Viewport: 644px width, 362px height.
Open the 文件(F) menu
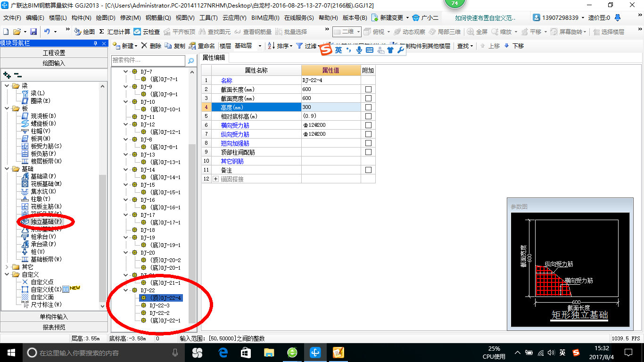point(12,17)
